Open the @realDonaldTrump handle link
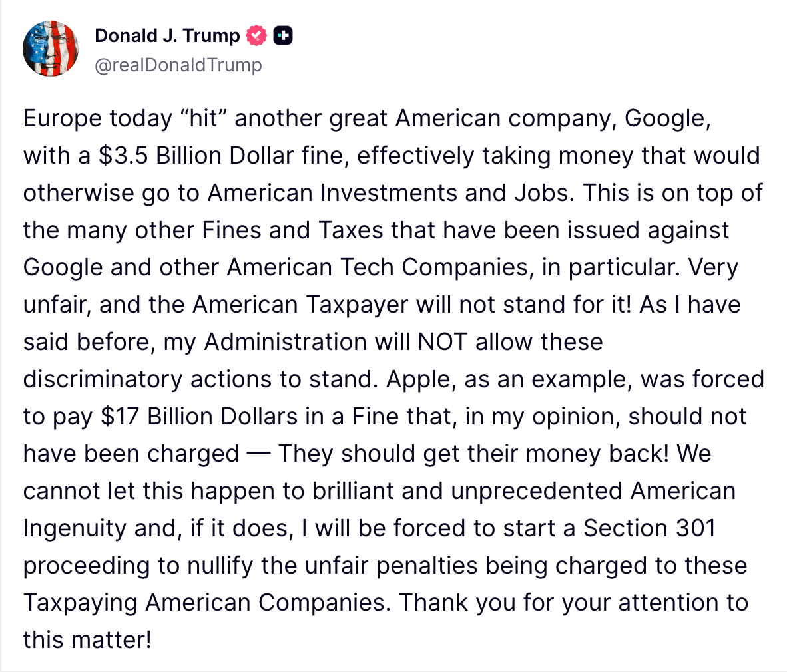This screenshot has height=672, width=787. click(x=178, y=65)
